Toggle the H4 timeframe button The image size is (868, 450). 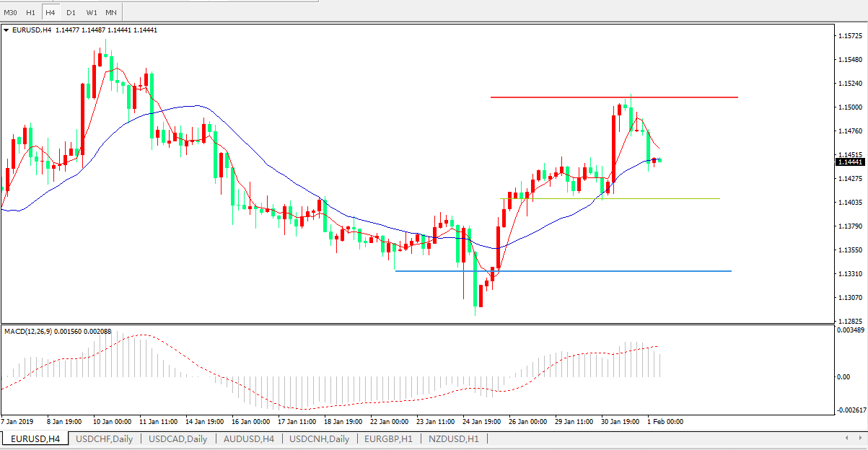[x=50, y=12]
